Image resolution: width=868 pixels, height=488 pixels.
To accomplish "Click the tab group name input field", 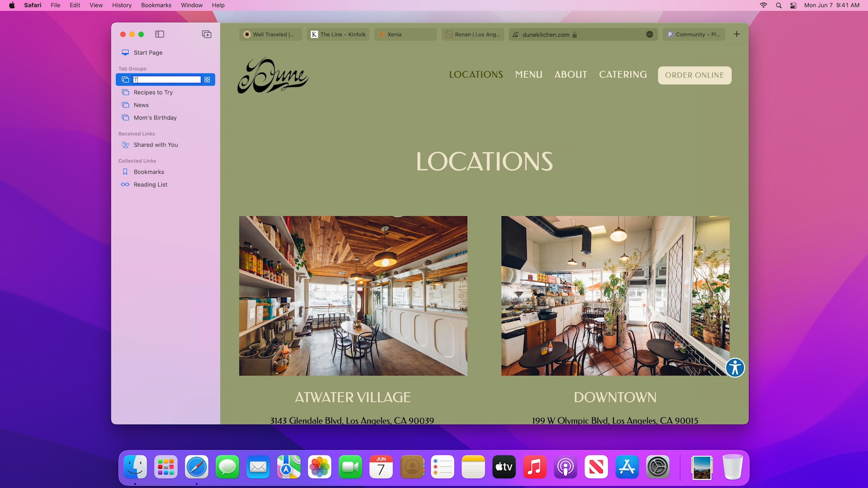I will click(x=166, y=80).
